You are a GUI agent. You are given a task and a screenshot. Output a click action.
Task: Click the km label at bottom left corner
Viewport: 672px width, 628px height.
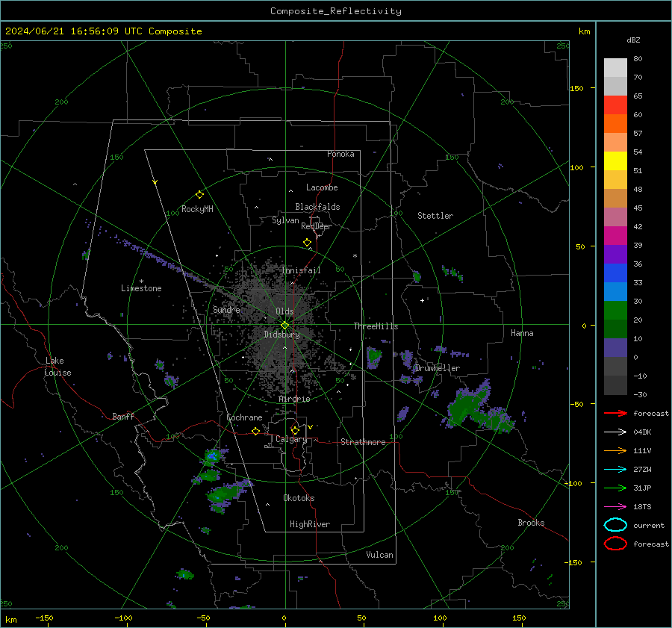click(x=10, y=620)
